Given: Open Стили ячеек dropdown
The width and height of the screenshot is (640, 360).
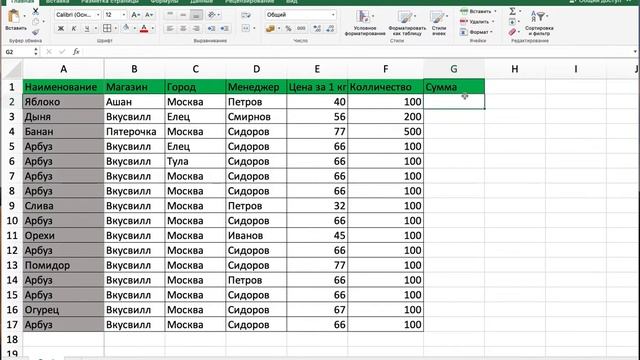Looking at the screenshot, I should click(x=439, y=23).
